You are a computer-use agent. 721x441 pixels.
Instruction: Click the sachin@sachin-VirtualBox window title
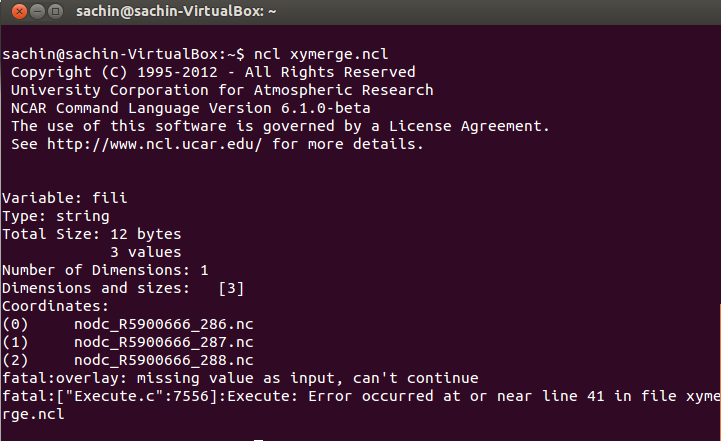pyautogui.click(x=177, y=12)
